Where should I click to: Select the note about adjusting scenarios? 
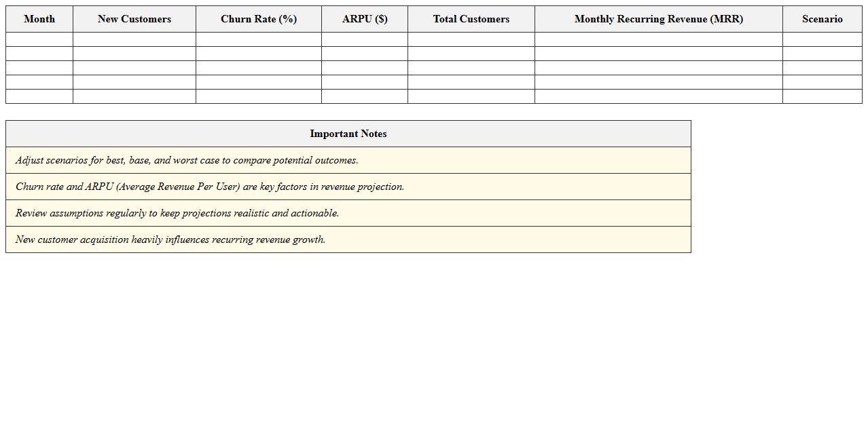pyautogui.click(x=187, y=160)
